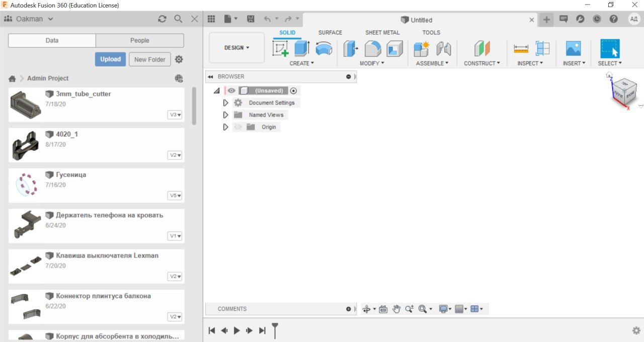
Task: Expand the Document Settings node
Action: 225,103
